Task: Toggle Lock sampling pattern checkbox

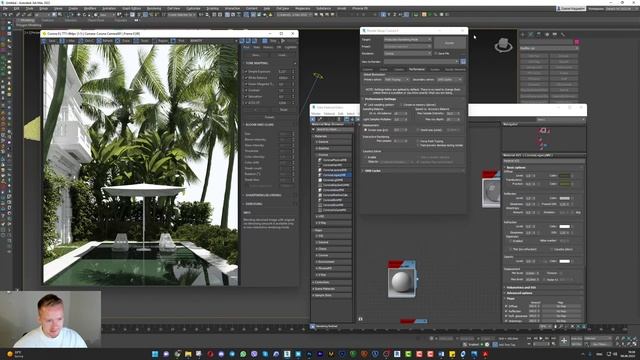Action: (365, 105)
